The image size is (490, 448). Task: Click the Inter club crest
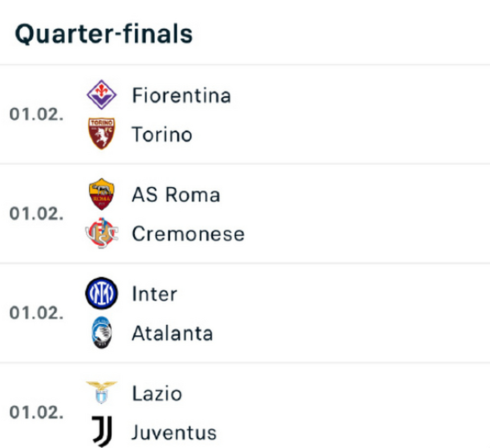pos(101,293)
